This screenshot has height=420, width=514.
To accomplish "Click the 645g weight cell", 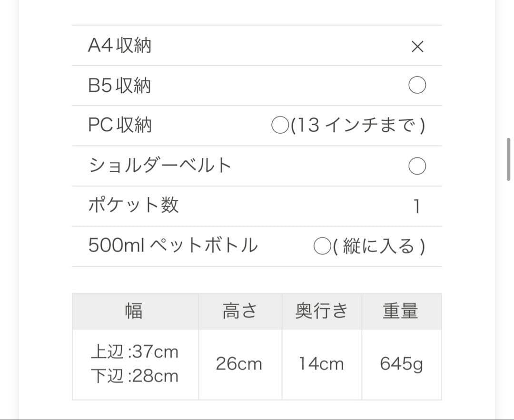I will [401, 364].
